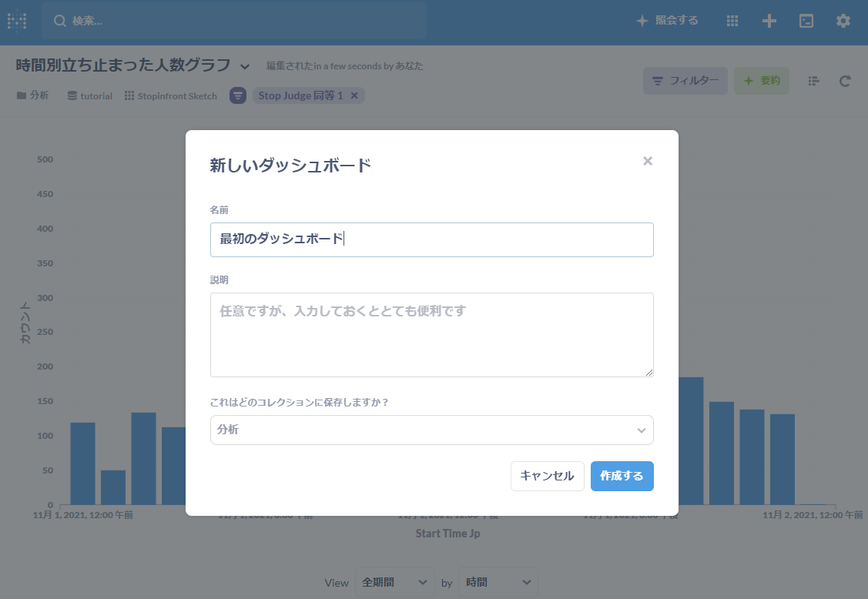Open the 全期間 view range dropdown

[x=394, y=583]
